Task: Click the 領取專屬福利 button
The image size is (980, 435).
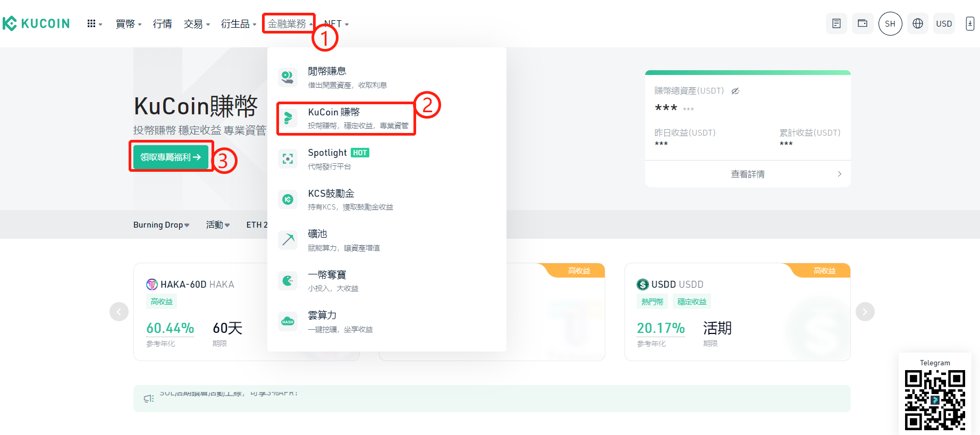Action: pos(171,157)
